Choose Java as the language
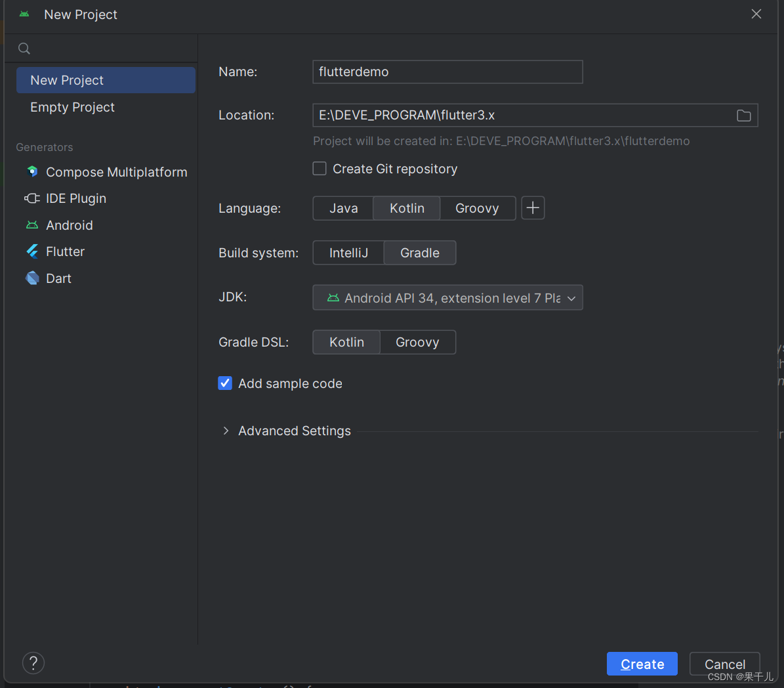Image resolution: width=784 pixels, height=688 pixels. (x=344, y=208)
